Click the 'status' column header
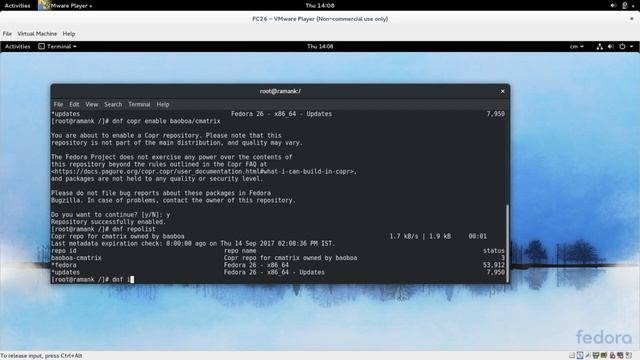640x360 pixels. (x=494, y=251)
